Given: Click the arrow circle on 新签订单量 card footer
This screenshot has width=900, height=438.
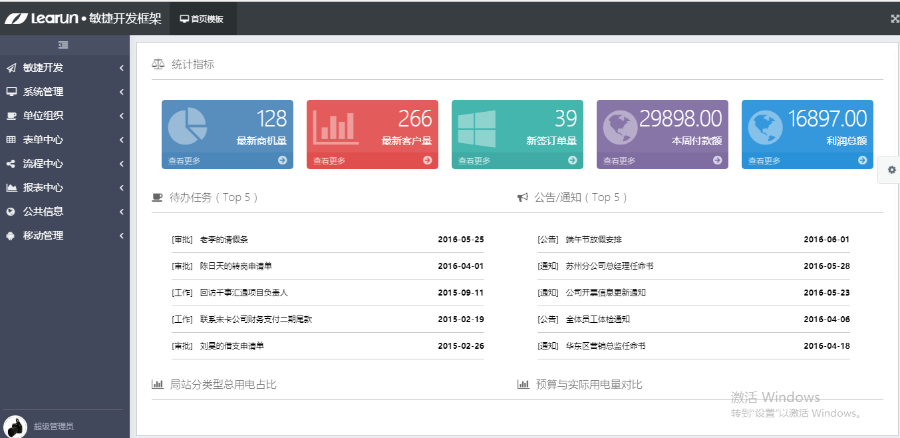Looking at the screenshot, I should pyautogui.click(x=572, y=160).
